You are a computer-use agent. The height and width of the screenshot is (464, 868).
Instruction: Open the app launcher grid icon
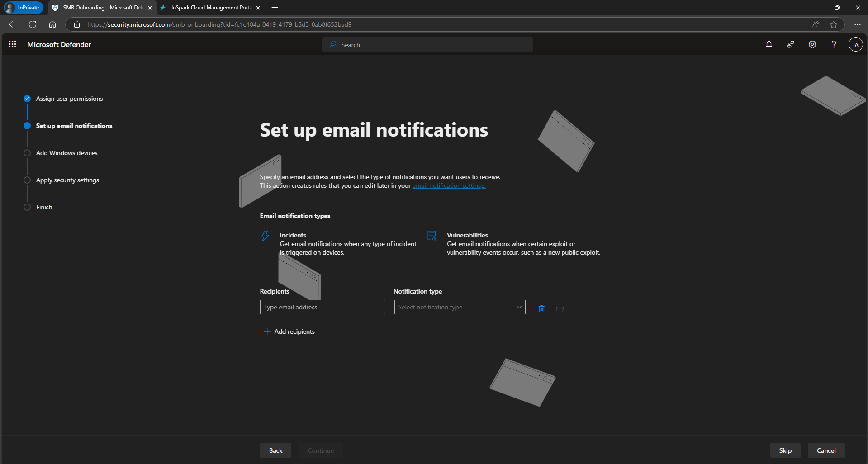(13, 44)
